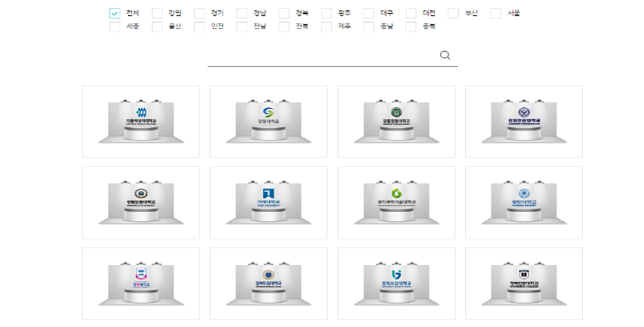Viewport: 644px width, 327px height.
Task: Enable the 강원 region checkbox
Action: [157, 13]
